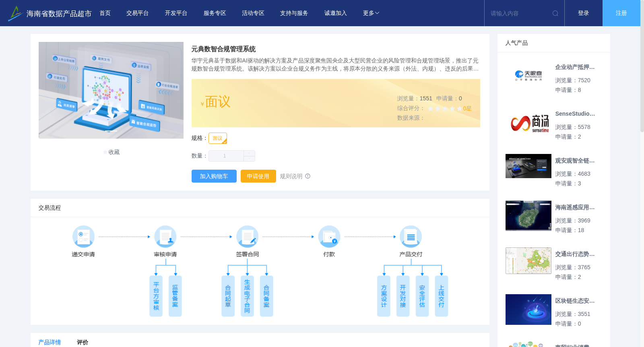Open the rules info circle icon
This screenshot has width=644, height=347.
click(308, 176)
